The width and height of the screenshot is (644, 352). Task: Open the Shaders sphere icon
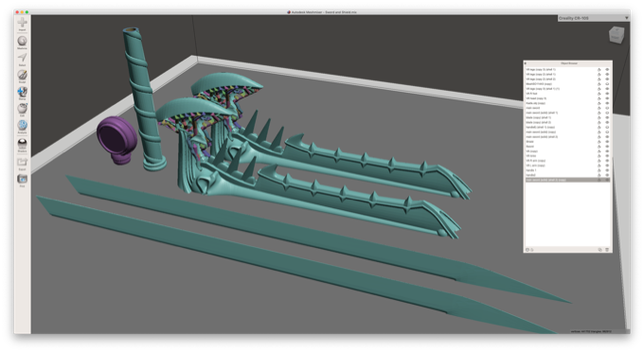click(22, 143)
